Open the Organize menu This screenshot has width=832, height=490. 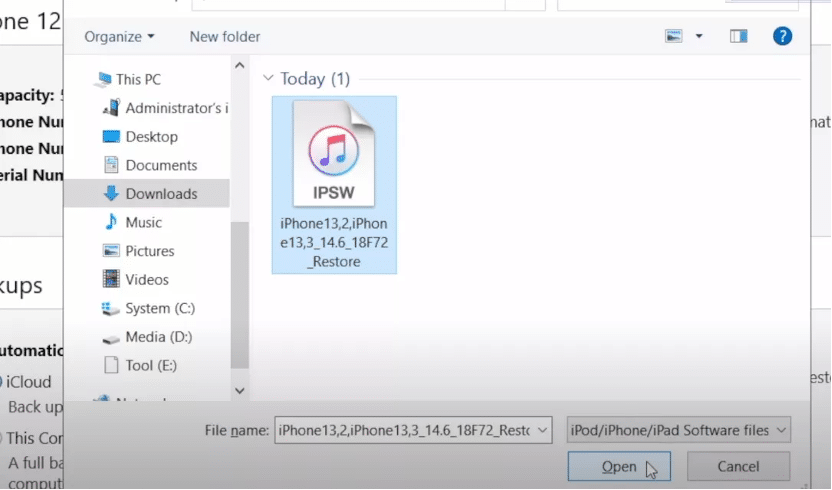point(119,37)
